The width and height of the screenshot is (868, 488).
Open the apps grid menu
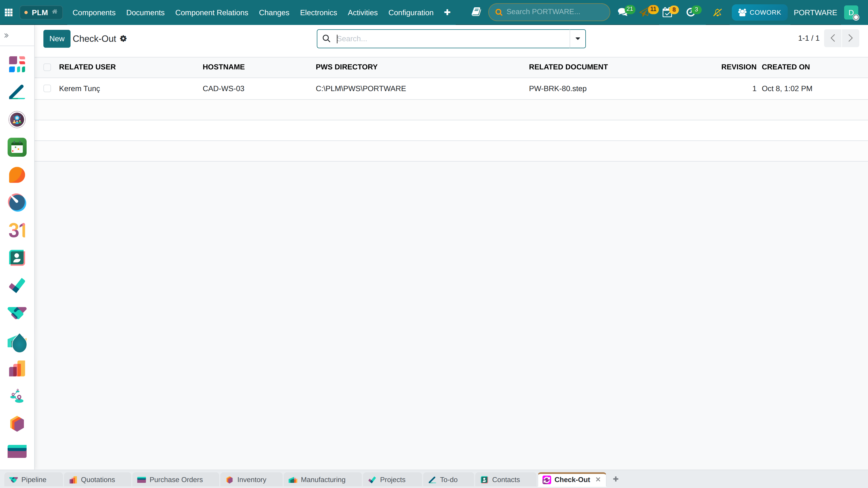[x=9, y=12]
